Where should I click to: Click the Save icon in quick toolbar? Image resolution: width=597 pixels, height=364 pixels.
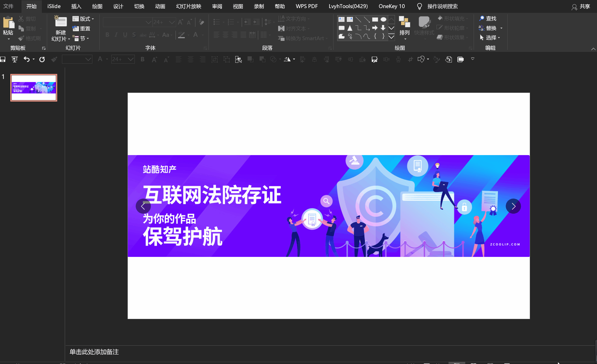click(3, 59)
